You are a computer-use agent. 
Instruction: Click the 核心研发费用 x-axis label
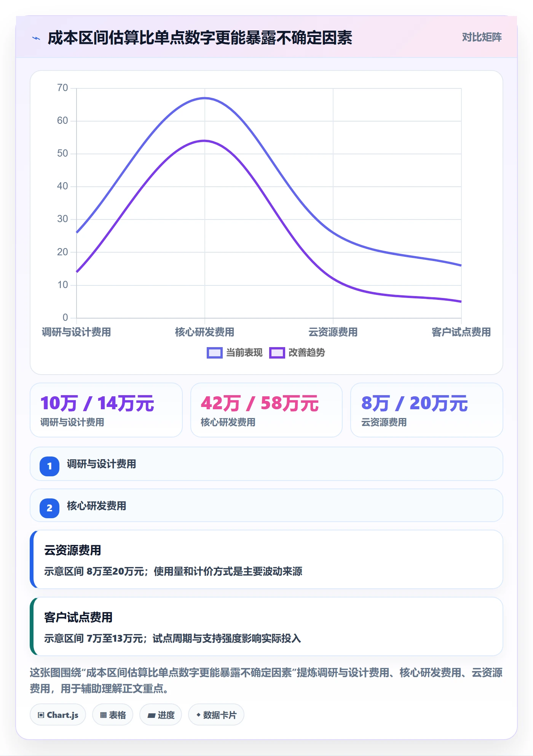coord(204,332)
